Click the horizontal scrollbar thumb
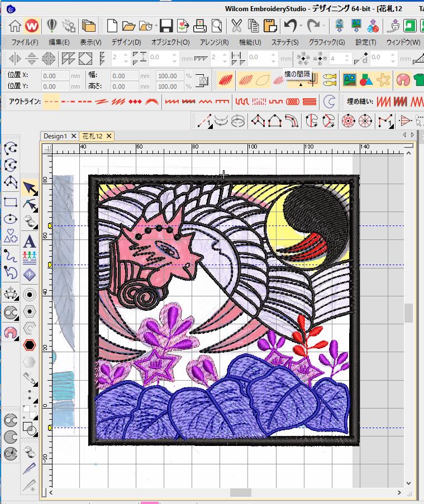Image resolution: width=424 pixels, height=504 pixels. (x=241, y=492)
